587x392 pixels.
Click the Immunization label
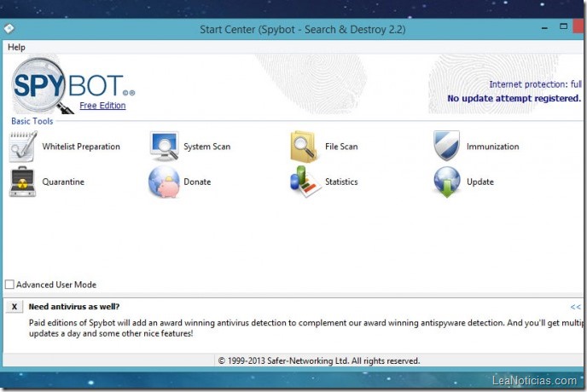(492, 147)
